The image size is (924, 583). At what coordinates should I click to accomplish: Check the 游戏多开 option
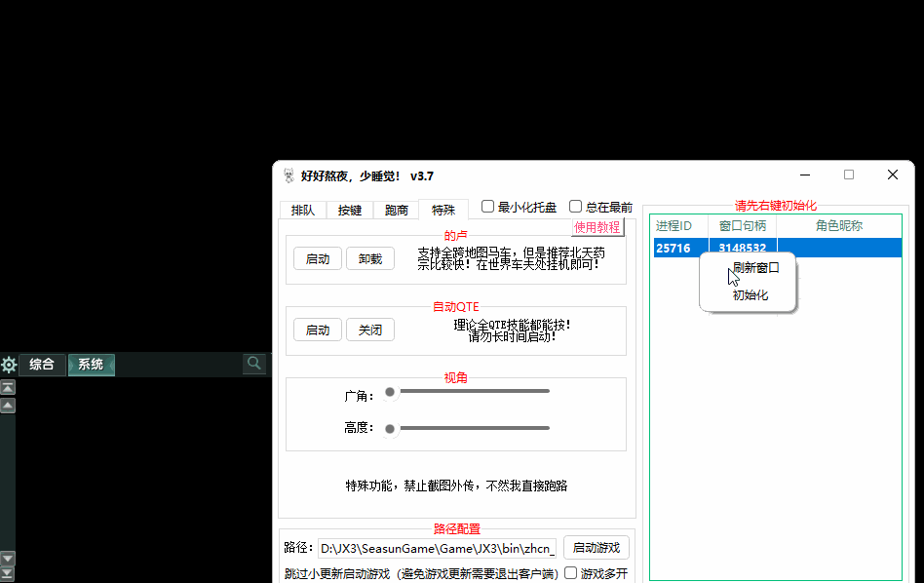(570, 572)
